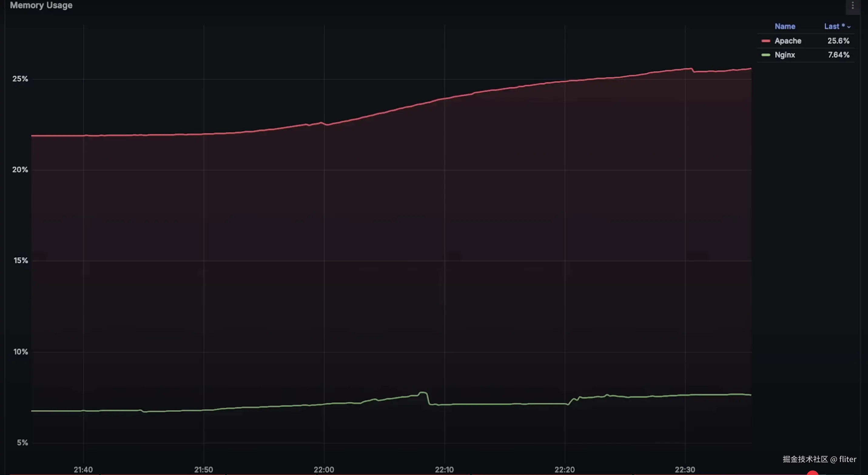This screenshot has height=475, width=868.
Task: Select Nginx's 7.64% last value
Action: (x=838, y=55)
